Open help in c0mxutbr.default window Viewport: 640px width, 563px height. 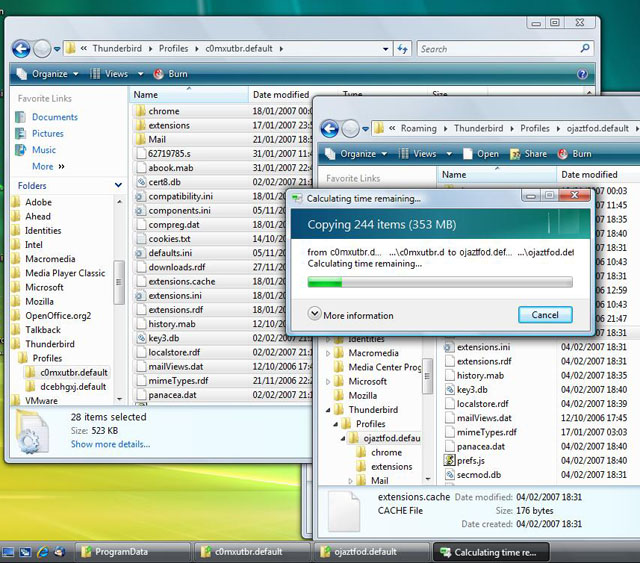point(582,74)
